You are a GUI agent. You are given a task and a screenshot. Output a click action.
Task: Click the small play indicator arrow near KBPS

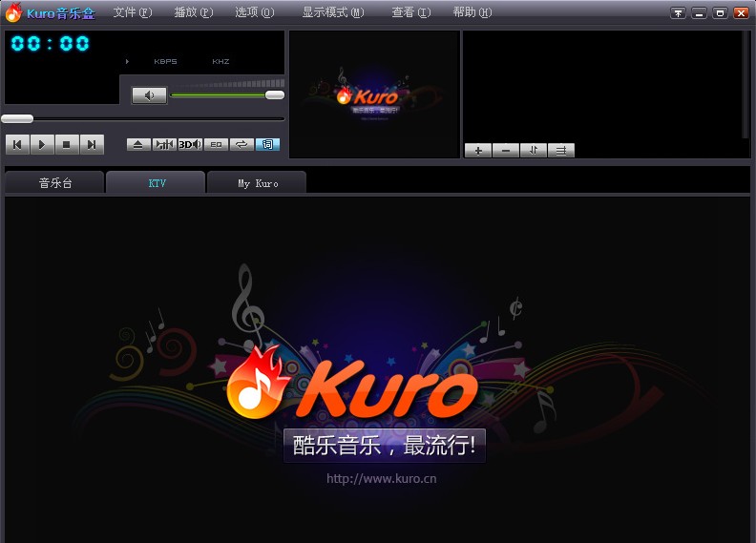pyautogui.click(x=127, y=62)
